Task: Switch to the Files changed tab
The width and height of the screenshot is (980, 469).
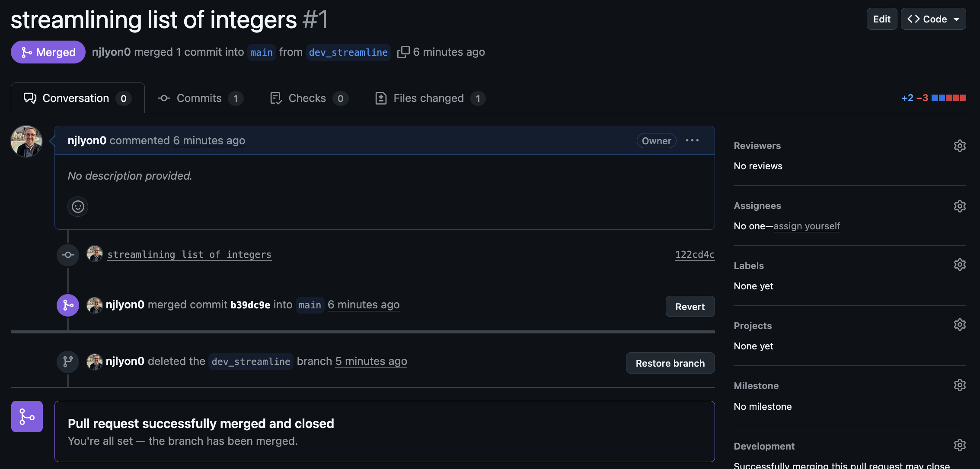Action: click(428, 98)
